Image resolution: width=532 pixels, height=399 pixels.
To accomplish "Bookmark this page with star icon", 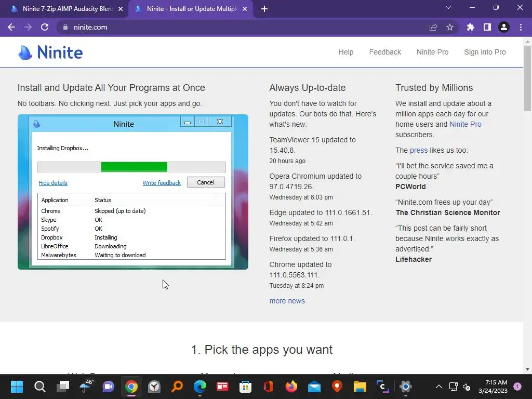I will click(450, 27).
